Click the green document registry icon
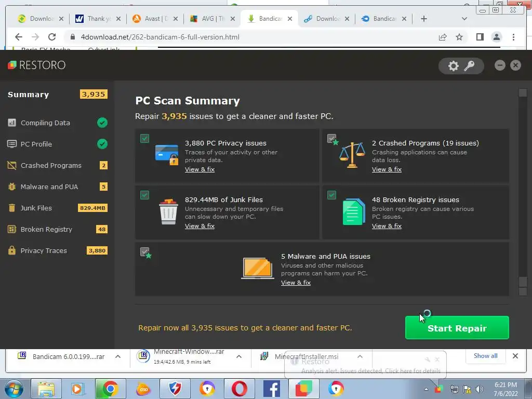The height and width of the screenshot is (399, 532). [354, 212]
